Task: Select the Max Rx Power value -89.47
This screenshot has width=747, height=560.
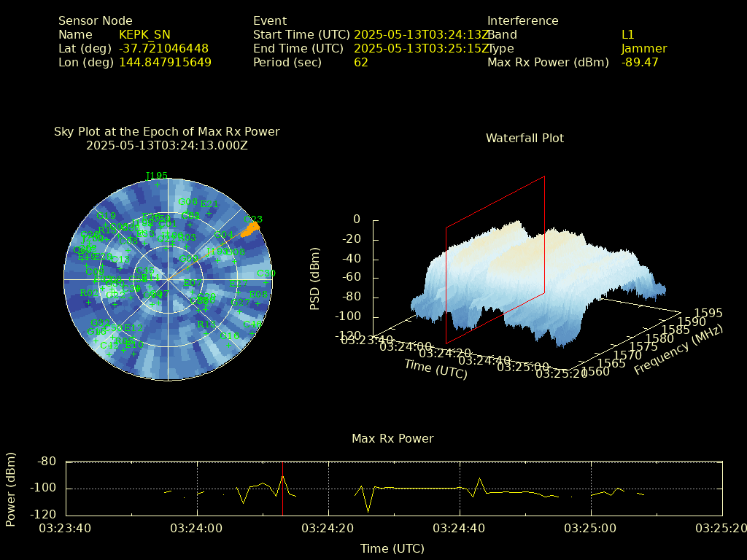Action: point(640,62)
